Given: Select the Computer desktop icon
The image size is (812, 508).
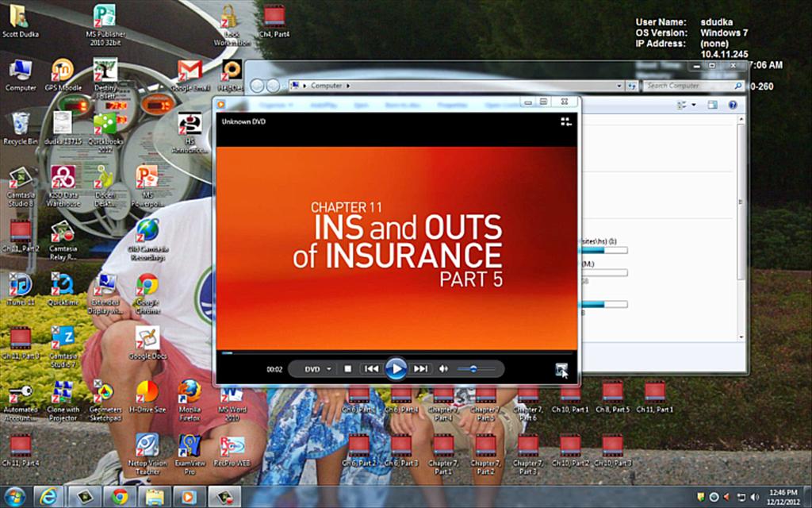Looking at the screenshot, I should click(x=21, y=75).
